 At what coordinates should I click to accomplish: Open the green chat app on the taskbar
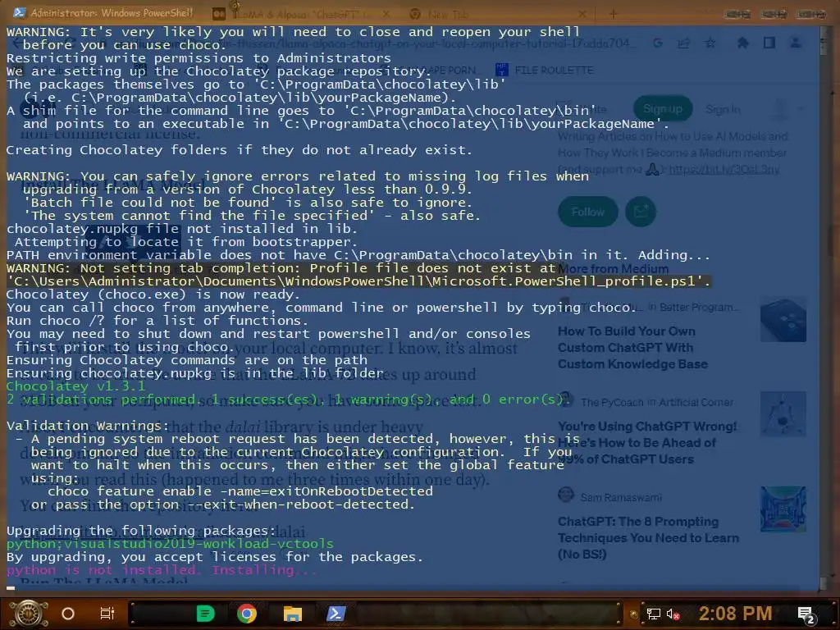point(205,614)
